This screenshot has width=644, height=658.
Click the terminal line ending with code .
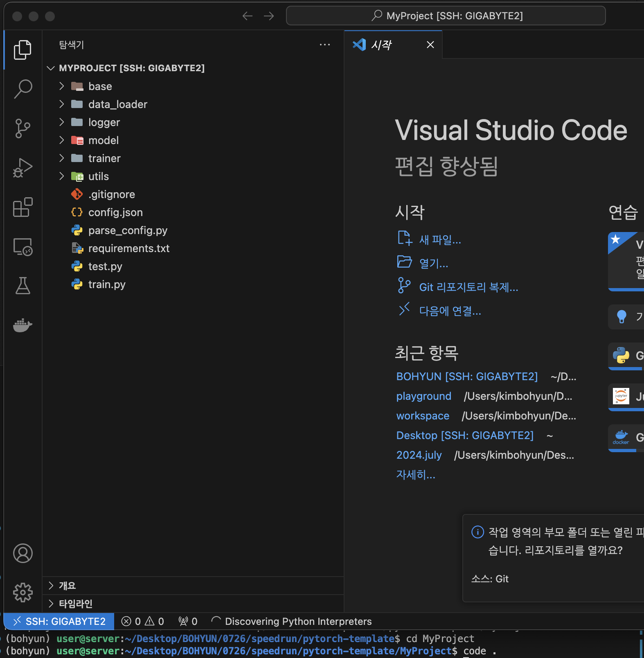pyautogui.click(x=251, y=651)
